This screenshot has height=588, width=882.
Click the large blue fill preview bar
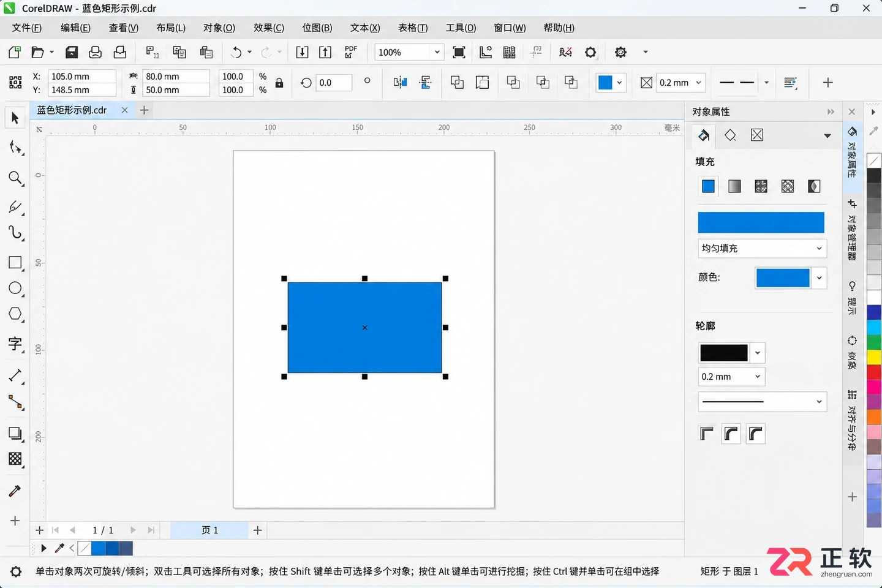[x=761, y=222]
